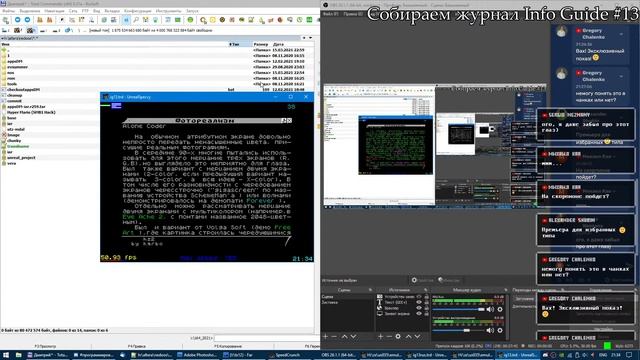Toggle lock of the Браузер source
The height and width of the screenshot is (360, 640).
(x=426, y=308)
